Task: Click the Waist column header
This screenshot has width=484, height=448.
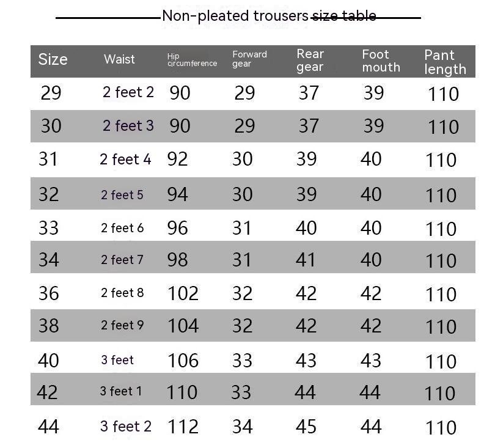Action: (x=119, y=59)
